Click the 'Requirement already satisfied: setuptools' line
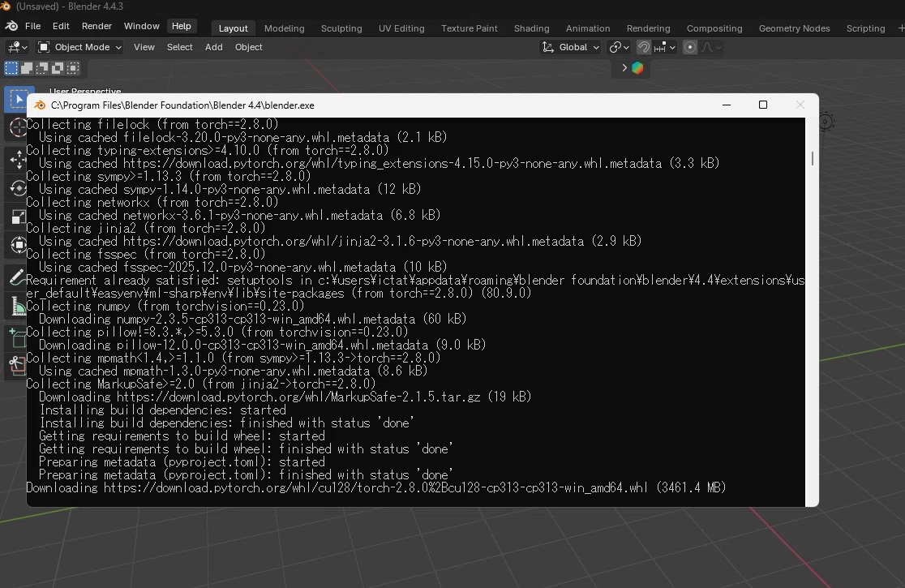Viewport: 905px width, 588px height. tap(415, 286)
